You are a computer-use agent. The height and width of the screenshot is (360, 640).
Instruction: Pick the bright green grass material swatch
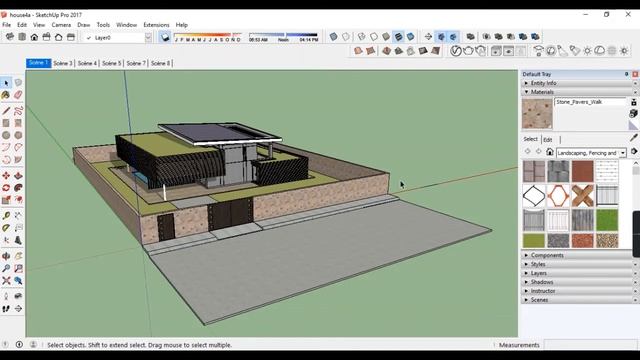[607, 220]
